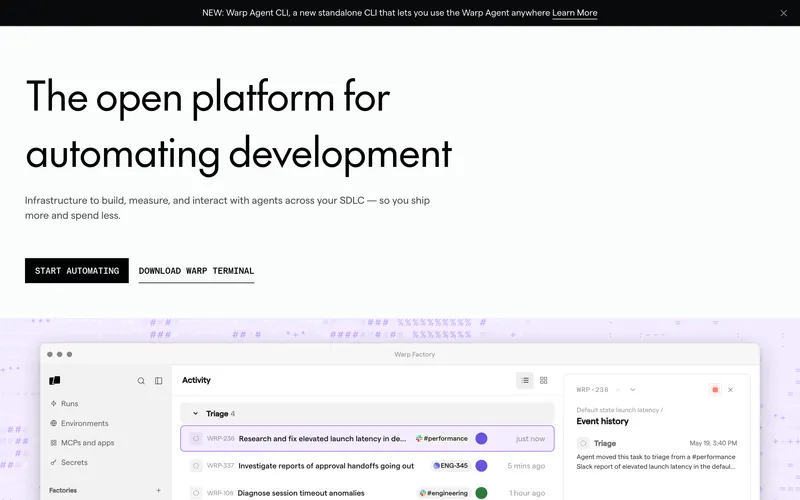Click the May 19, 3:40 PM timestamp
The width and height of the screenshot is (800, 500).
click(x=713, y=443)
